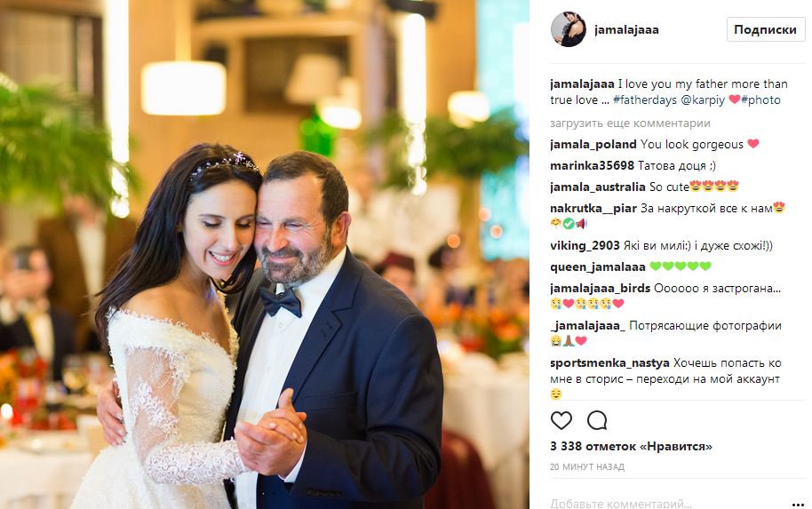The width and height of the screenshot is (812, 509).
Task: Open the #photo hashtag link
Action: coord(760,100)
